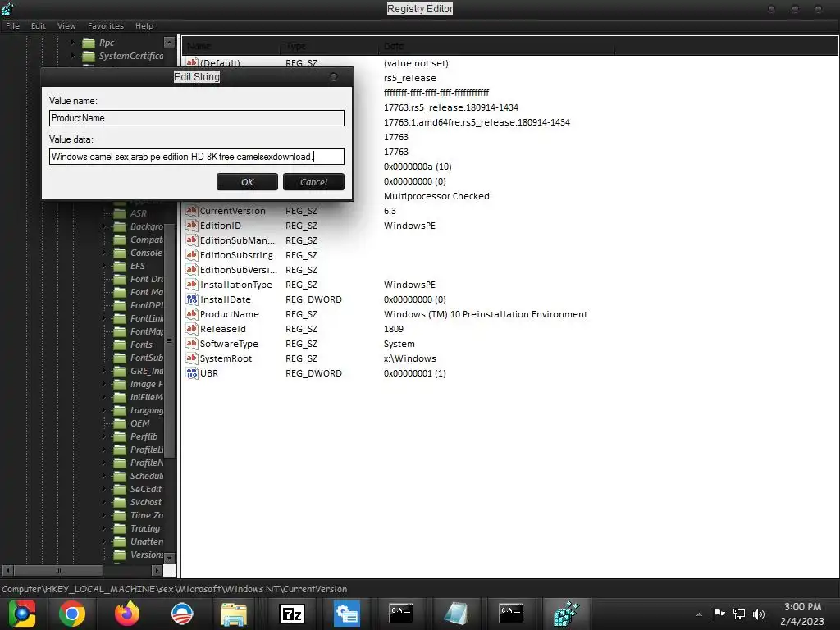This screenshot has height=630, width=840.
Task: Open the Edit menu
Action: pyautogui.click(x=38, y=25)
